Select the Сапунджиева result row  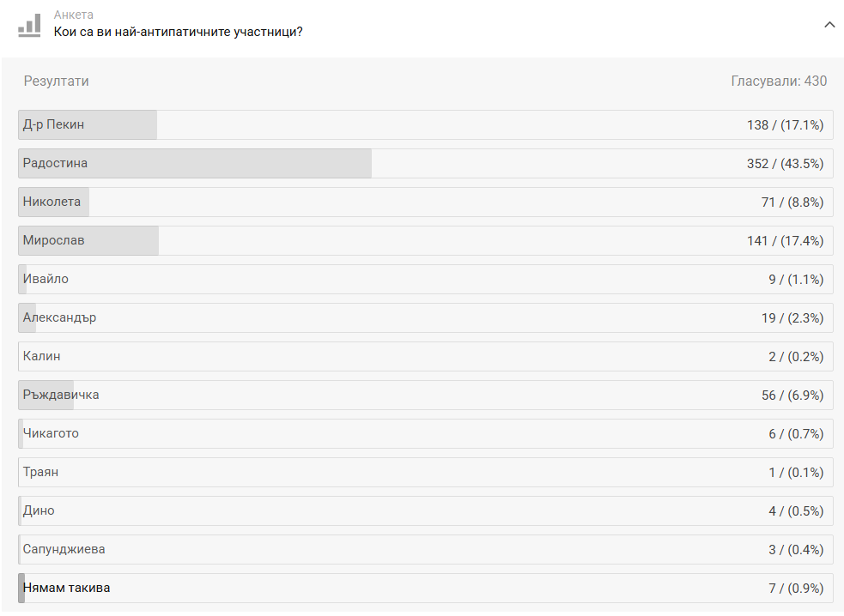(x=425, y=550)
